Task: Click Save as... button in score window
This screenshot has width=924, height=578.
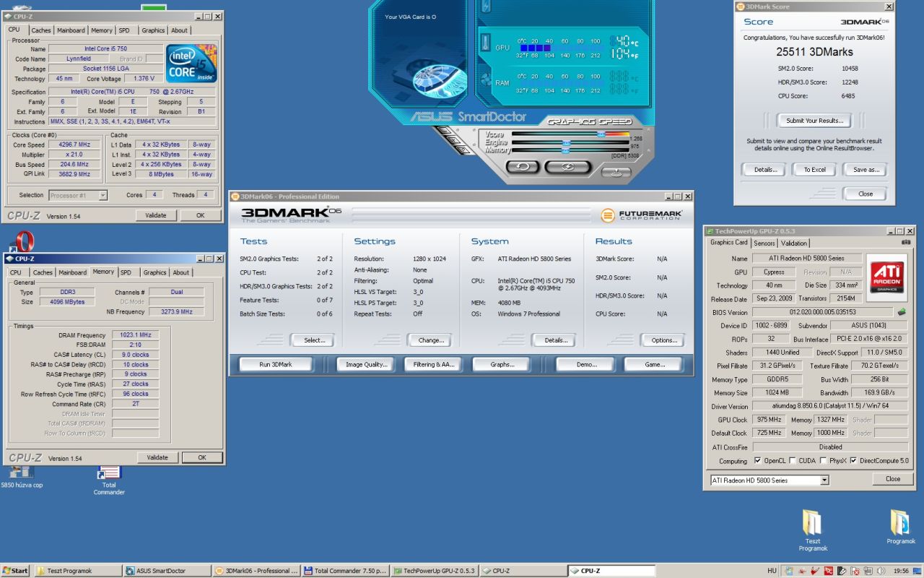Action: [866, 170]
